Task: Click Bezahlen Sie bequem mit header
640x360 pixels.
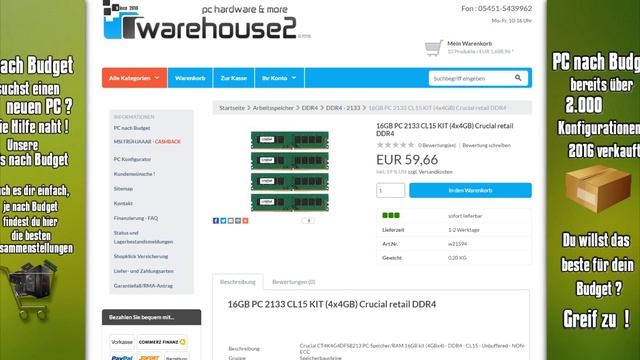Action: [x=151, y=317]
